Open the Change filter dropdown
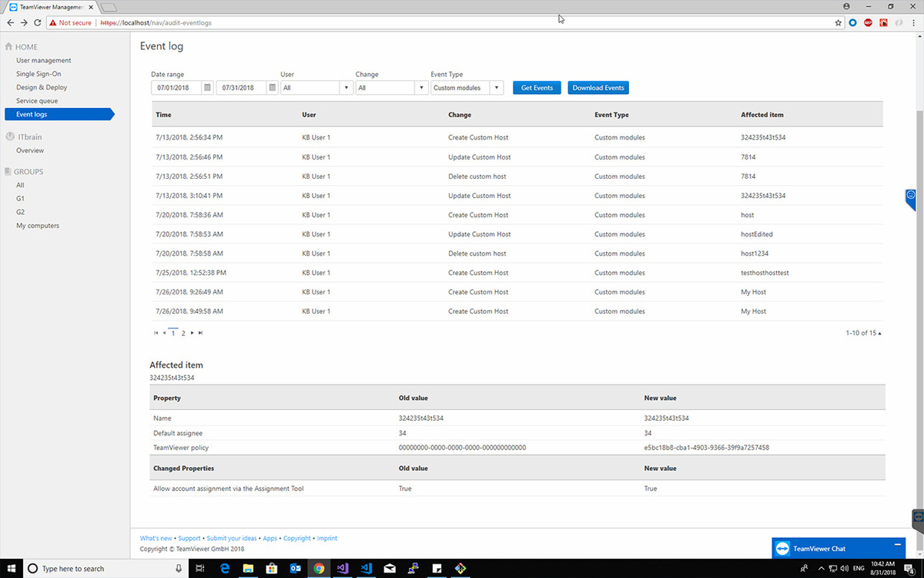 [x=421, y=88]
